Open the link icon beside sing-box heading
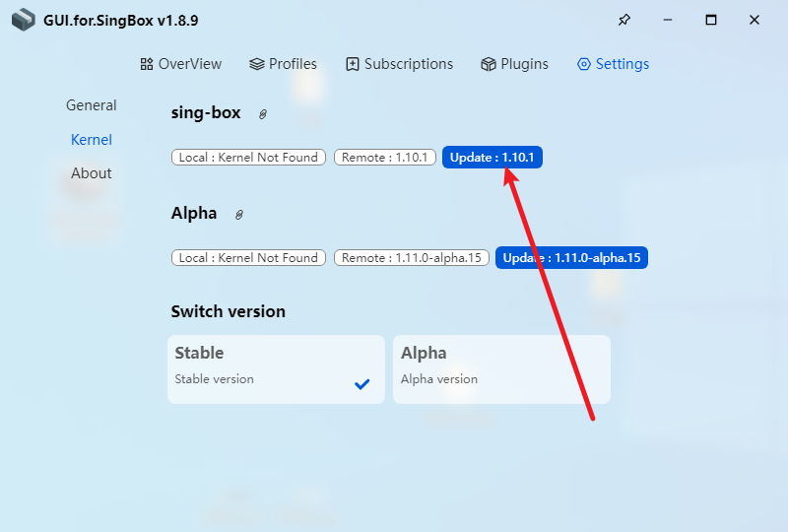The height and width of the screenshot is (532, 788). (x=262, y=114)
